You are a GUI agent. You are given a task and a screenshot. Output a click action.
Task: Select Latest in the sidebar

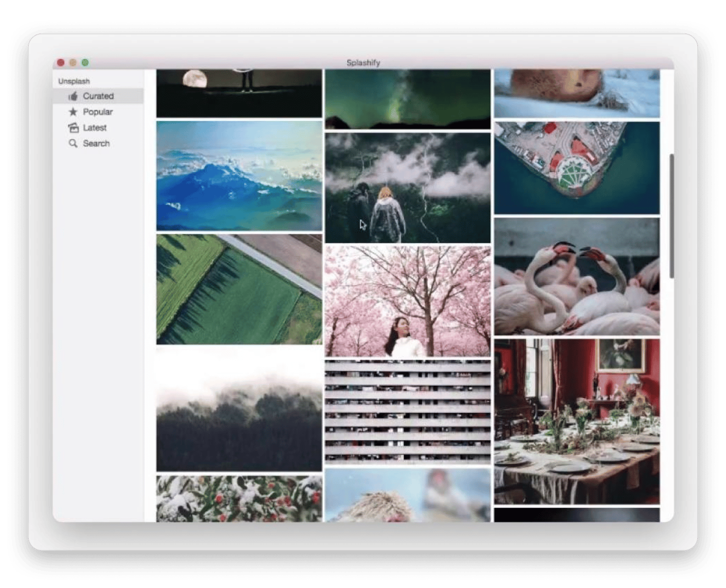pyautogui.click(x=94, y=127)
